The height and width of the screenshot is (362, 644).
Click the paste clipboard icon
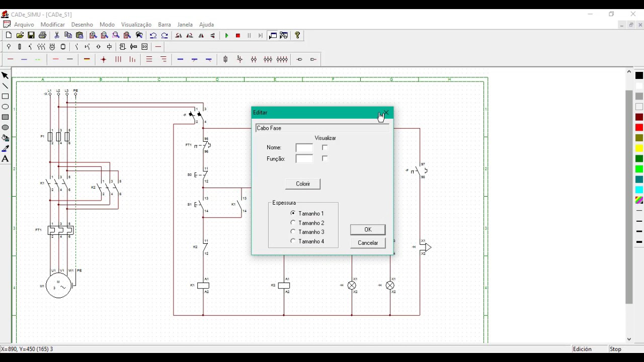(x=79, y=35)
